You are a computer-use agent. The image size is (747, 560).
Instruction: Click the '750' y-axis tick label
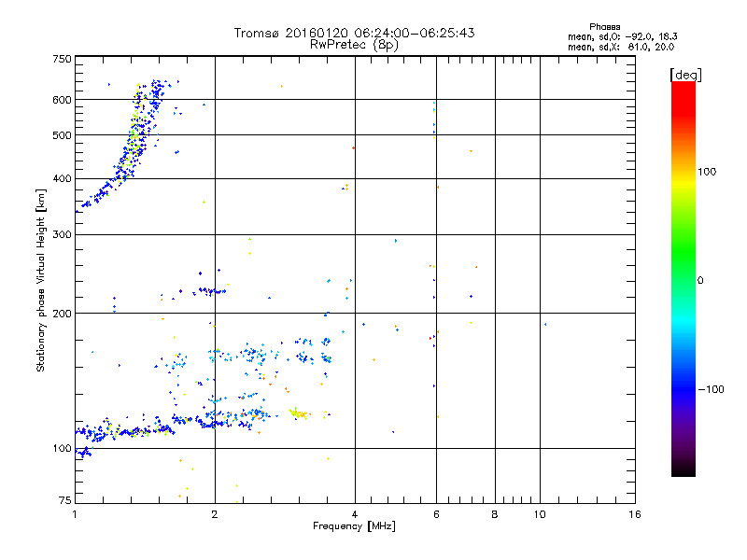point(62,59)
